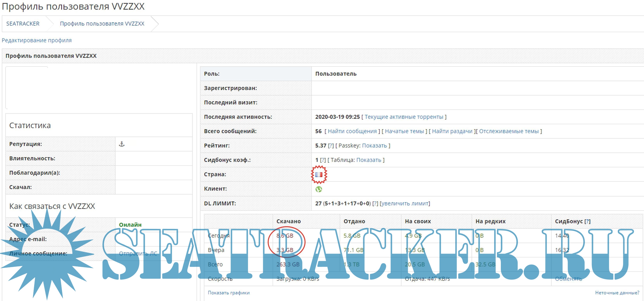
Task: Click Найти сообщения link
Action: (352, 131)
